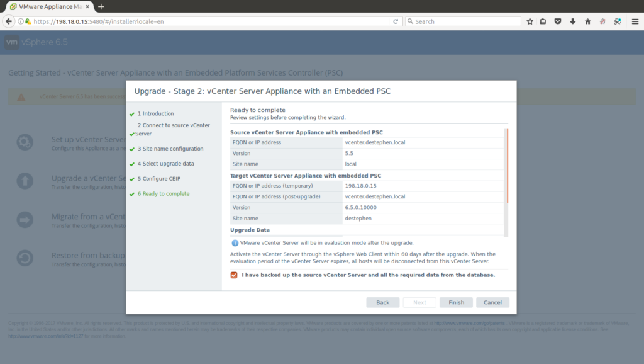
Task: Click target Version value 6.5.0.10000
Action: pos(360,208)
